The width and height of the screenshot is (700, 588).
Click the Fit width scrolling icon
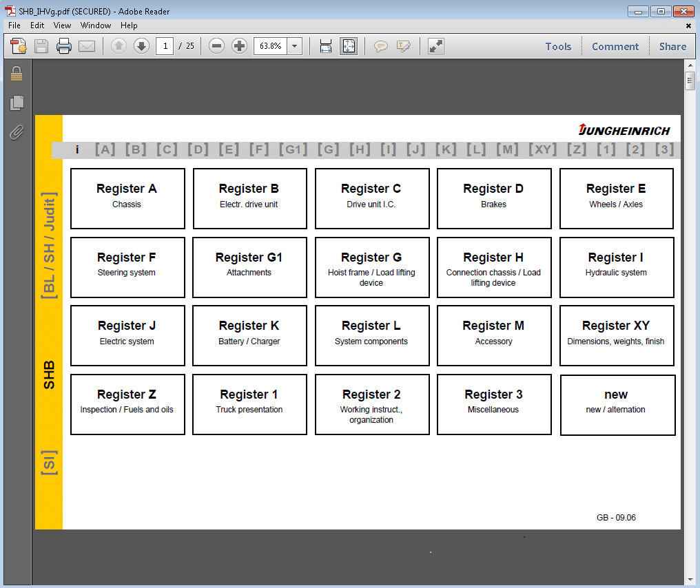326,46
